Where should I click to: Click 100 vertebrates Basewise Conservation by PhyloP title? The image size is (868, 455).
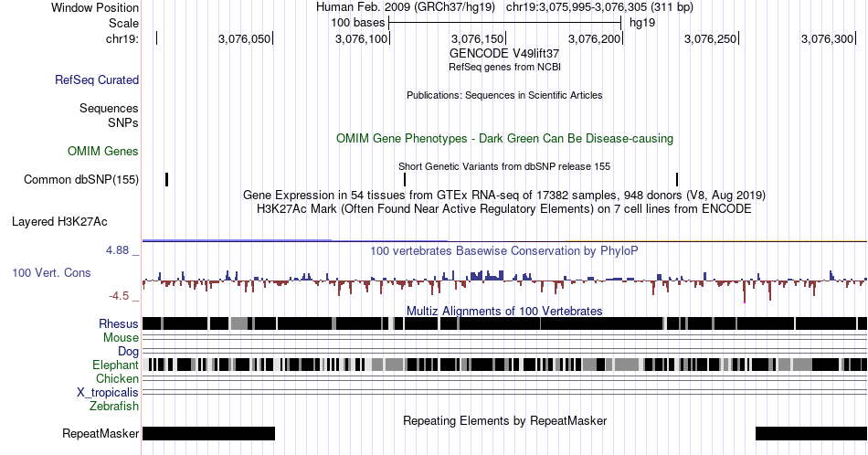pyautogui.click(x=504, y=250)
